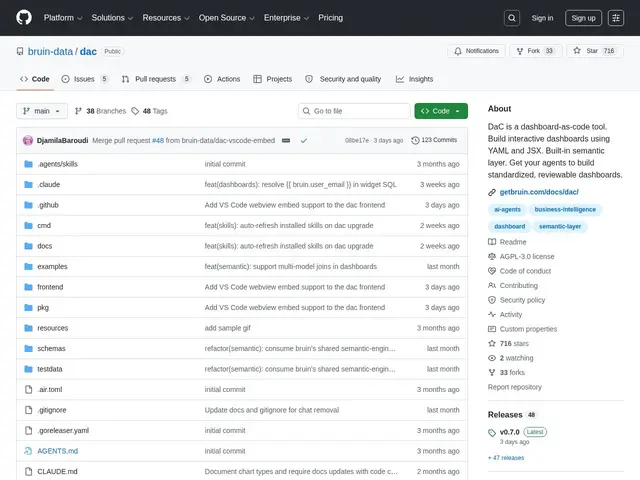
Task: Open the v0.7.0 Latest release
Action: click(x=518, y=432)
